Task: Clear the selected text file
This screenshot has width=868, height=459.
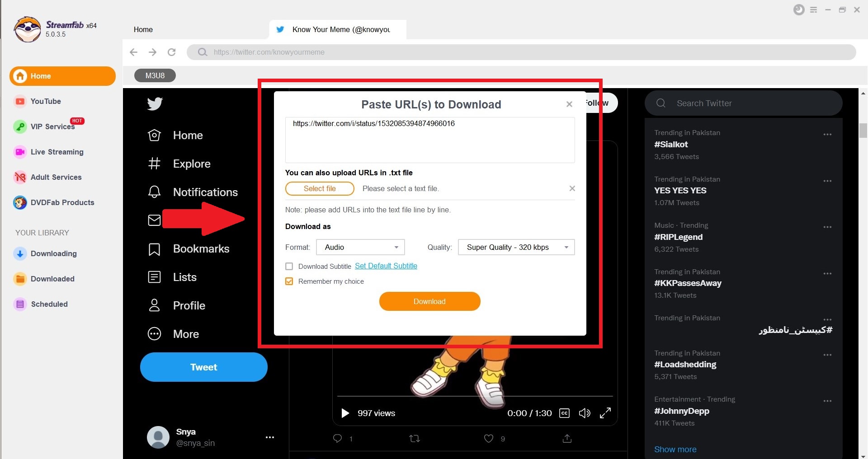Action: (572, 188)
